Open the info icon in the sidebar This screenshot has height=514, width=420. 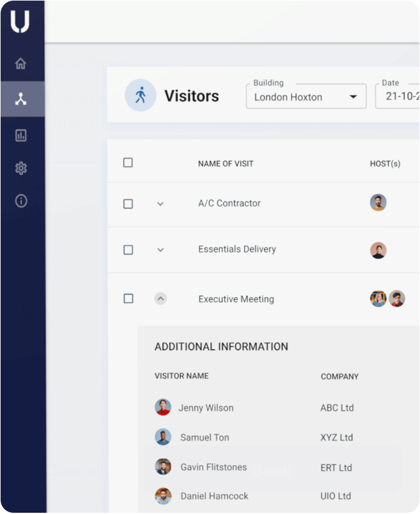point(21,201)
